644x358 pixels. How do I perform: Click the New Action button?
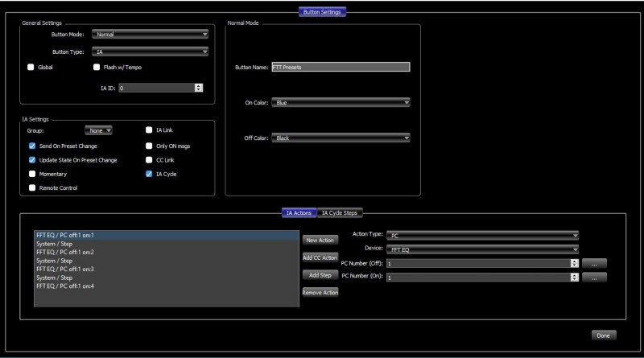(320, 240)
